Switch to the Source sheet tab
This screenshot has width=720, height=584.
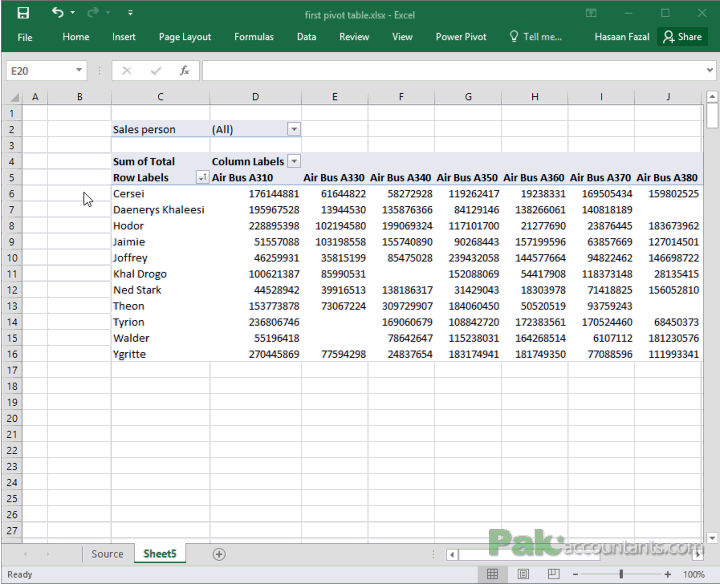pyautogui.click(x=107, y=554)
